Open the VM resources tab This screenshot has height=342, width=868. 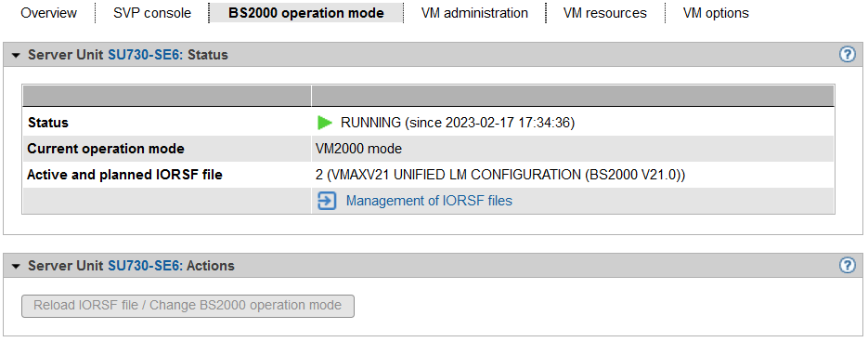pyautogui.click(x=605, y=13)
